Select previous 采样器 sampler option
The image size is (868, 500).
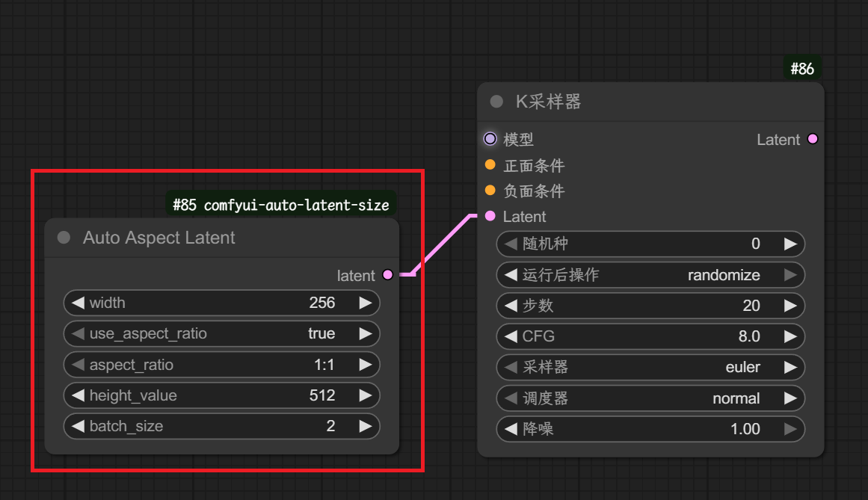[511, 367]
